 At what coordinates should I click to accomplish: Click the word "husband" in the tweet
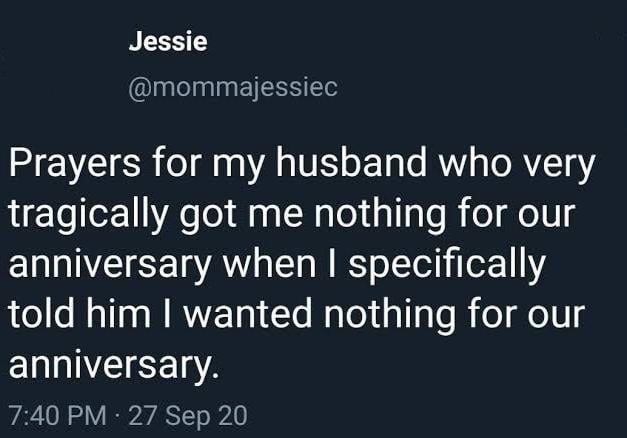(351, 162)
